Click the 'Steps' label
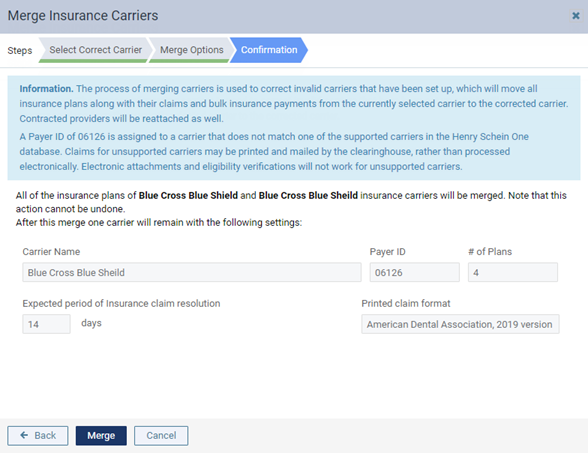 [x=20, y=50]
